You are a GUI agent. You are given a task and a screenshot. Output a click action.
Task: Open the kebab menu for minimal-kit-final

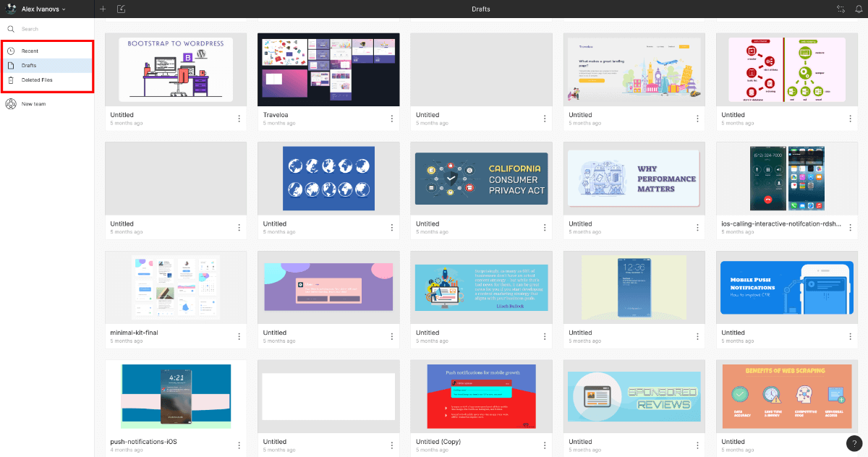(x=239, y=336)
